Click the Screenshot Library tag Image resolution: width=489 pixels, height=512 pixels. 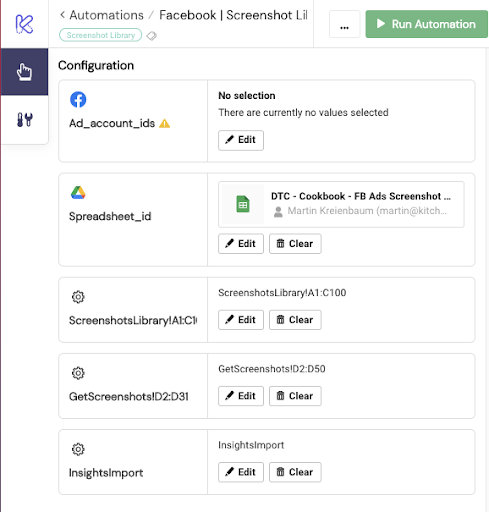(100, 35)
